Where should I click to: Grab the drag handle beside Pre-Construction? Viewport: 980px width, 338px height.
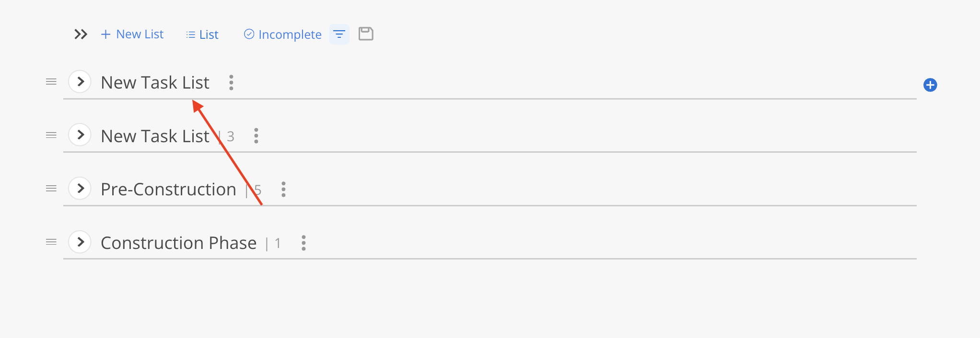tap(51, 189)
